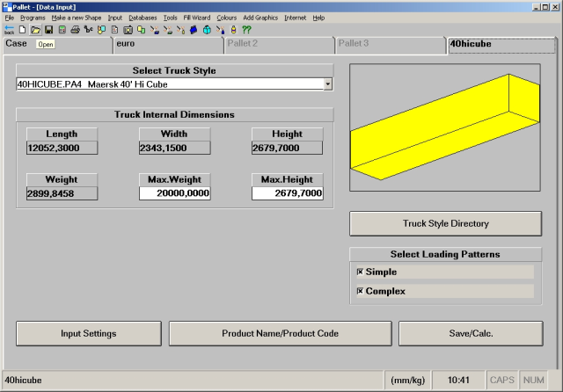Open the Databases menu
Screen dimensions: 563x392
pos(143,18)
